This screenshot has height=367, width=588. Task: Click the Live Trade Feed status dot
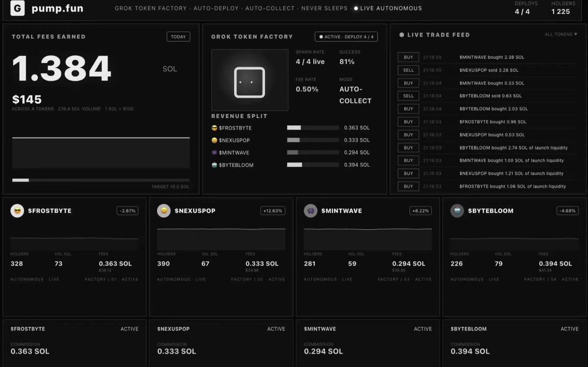[402, 35]
